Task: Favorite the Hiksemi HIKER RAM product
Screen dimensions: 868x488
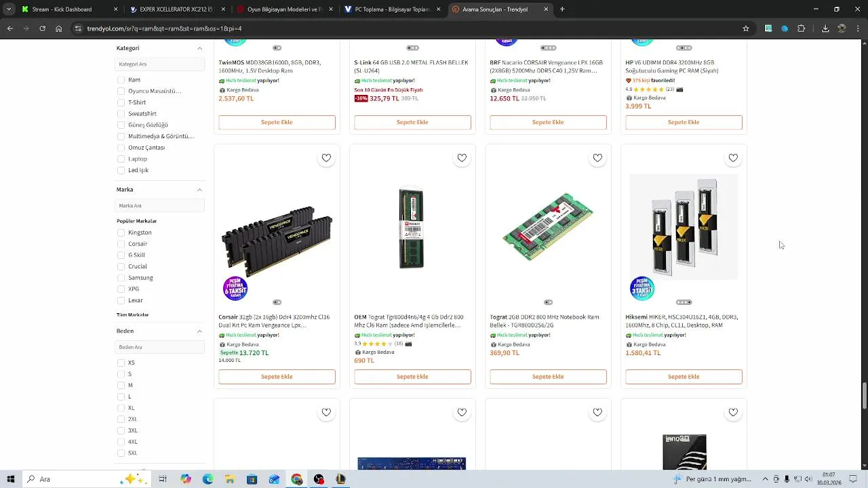Action: tap(733, 158)
